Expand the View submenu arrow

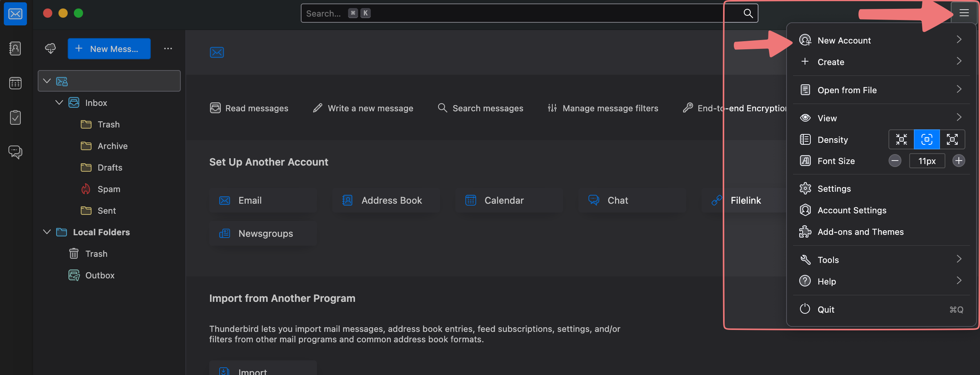point(959,117)
